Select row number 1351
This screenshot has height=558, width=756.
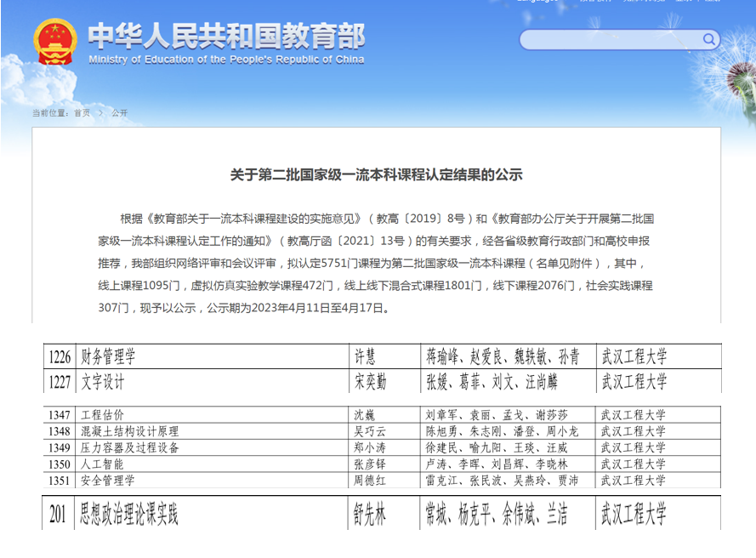click(60, 481)
